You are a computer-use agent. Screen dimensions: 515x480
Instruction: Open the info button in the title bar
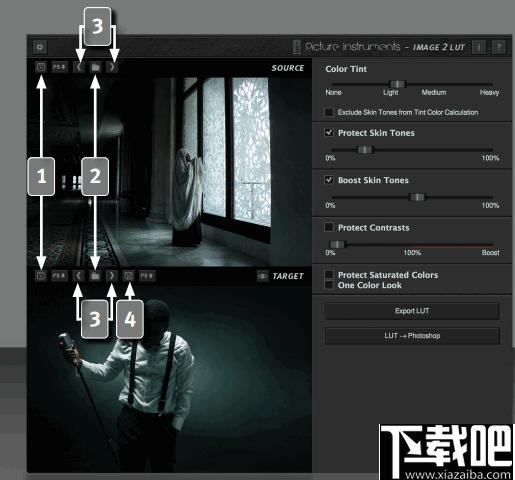479,47
